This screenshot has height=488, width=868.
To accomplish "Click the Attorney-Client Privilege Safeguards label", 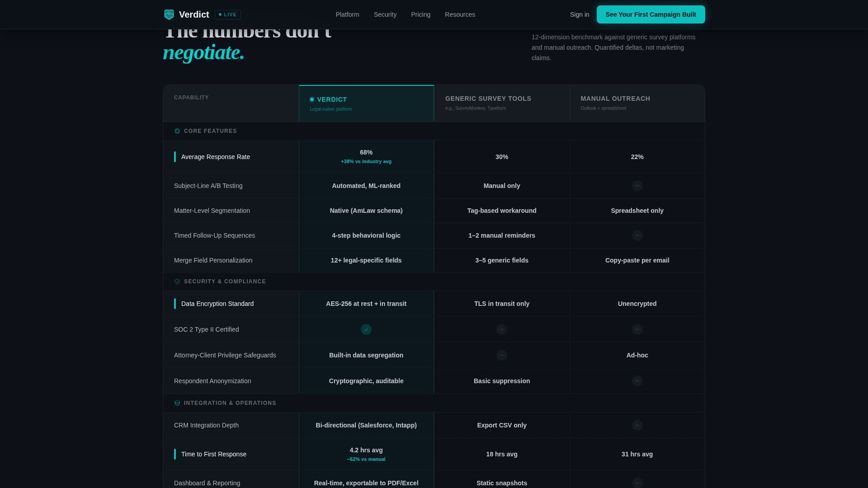I will (225, 355).
